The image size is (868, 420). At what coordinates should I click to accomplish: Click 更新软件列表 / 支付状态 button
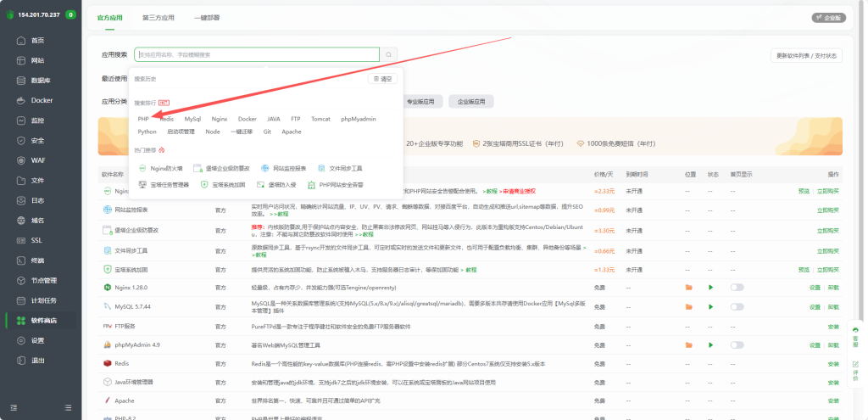tap(806, 55)
